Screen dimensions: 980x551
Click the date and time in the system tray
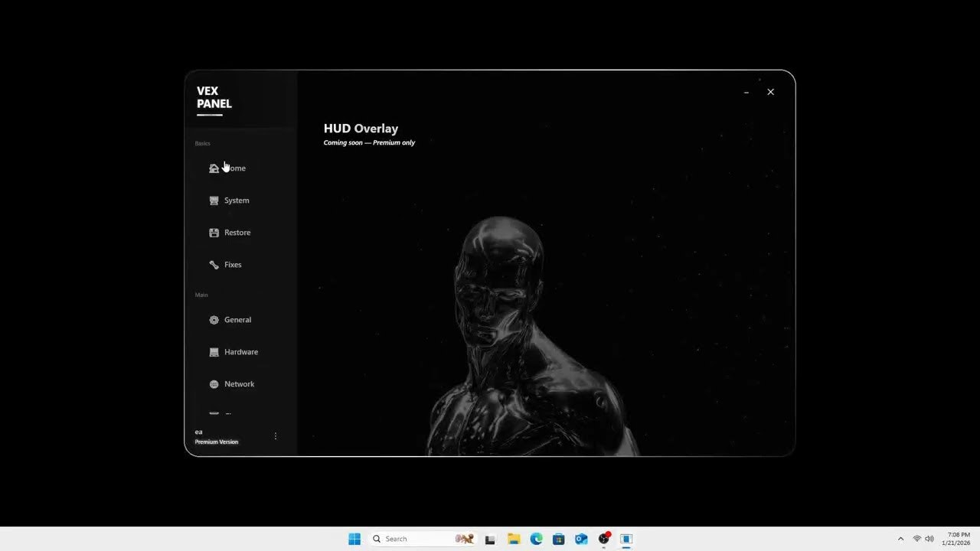coord(956,539)
